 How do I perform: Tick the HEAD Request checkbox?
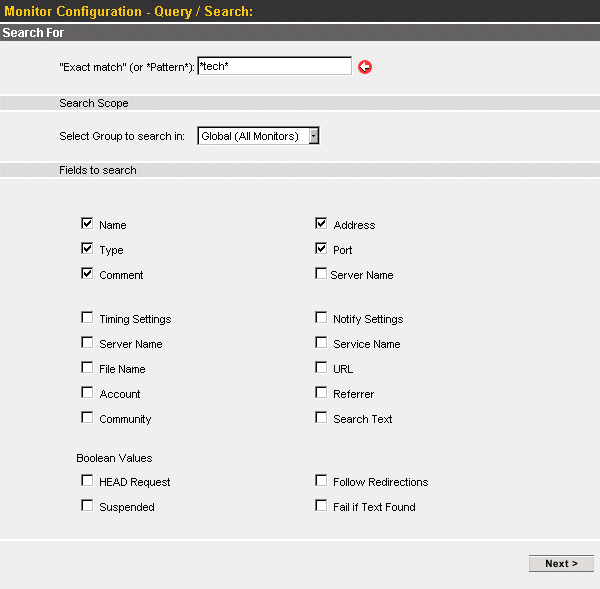(x=87, y=480)
